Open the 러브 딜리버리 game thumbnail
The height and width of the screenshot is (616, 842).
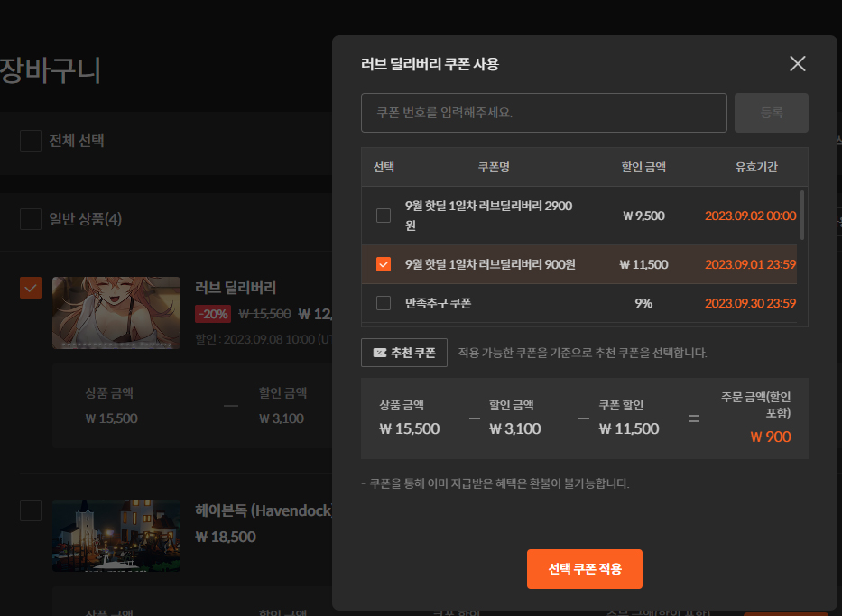pos(116,312)
